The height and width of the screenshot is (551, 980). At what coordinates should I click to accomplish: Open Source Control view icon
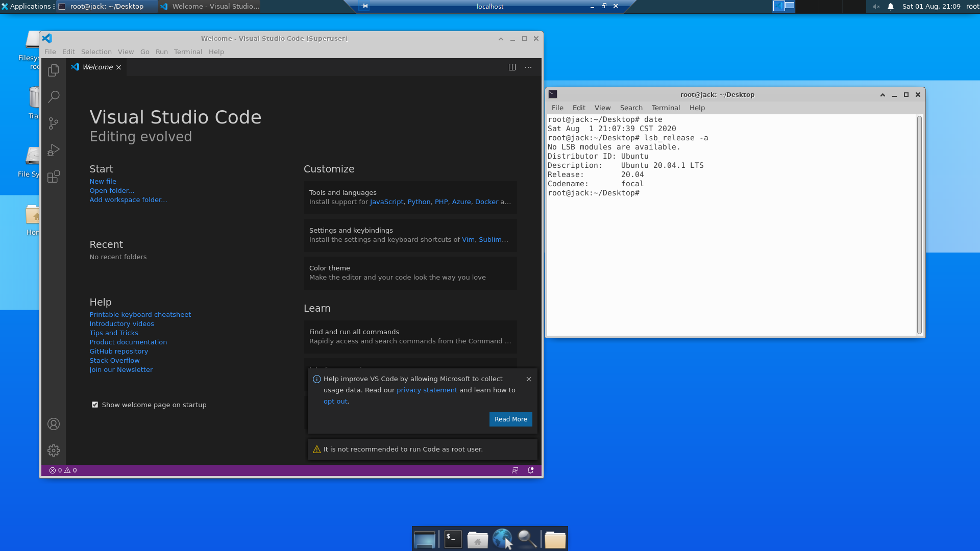[x=54, y=123]
